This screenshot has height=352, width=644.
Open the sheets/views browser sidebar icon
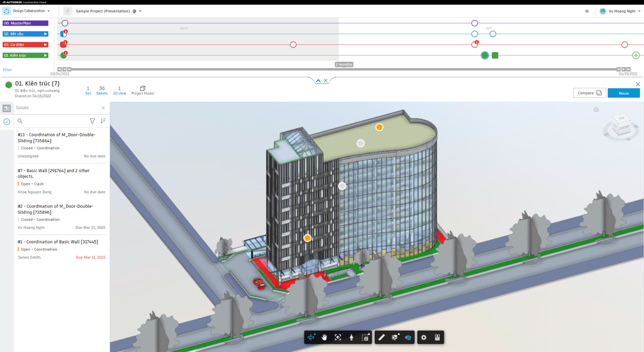[x=7, y=109]
